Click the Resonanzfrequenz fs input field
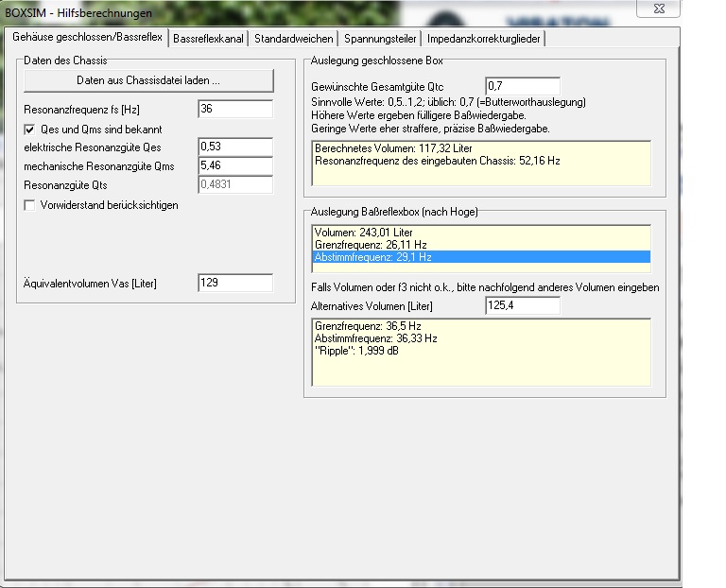The image size is (726, 588). (235, 109)
